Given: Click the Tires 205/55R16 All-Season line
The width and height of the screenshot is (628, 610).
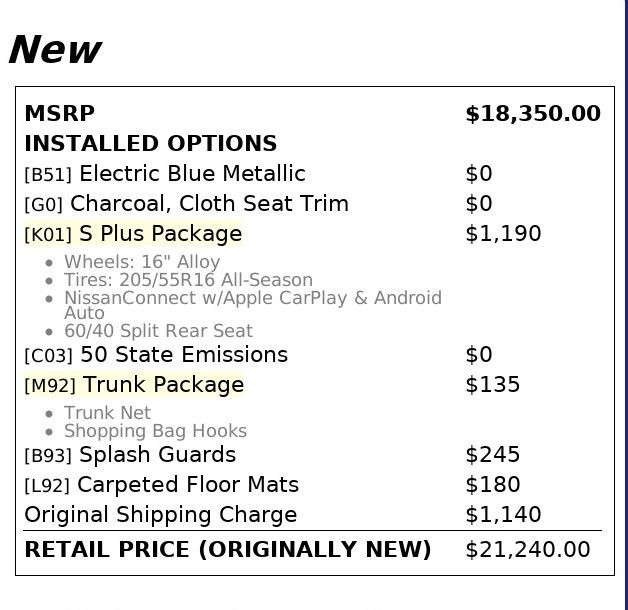Looking at the screenshot, I should (x=188, y=280).
